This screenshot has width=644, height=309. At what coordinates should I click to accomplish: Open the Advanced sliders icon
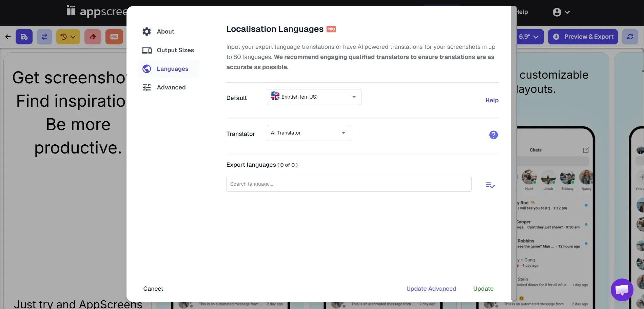point(147,87)
